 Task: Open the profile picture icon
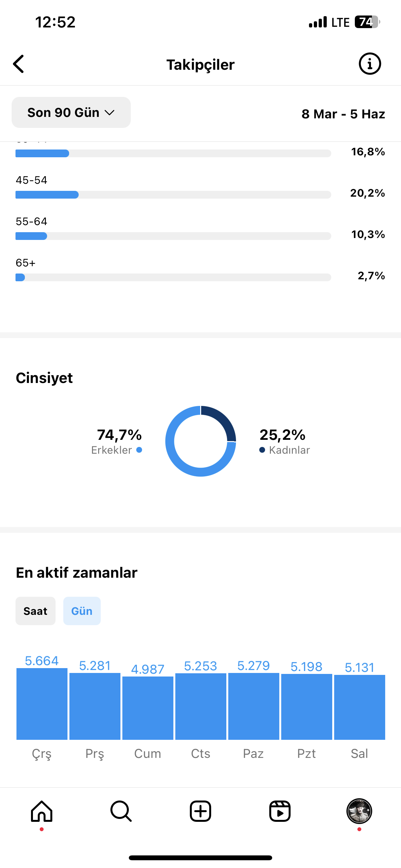[359, 811]
